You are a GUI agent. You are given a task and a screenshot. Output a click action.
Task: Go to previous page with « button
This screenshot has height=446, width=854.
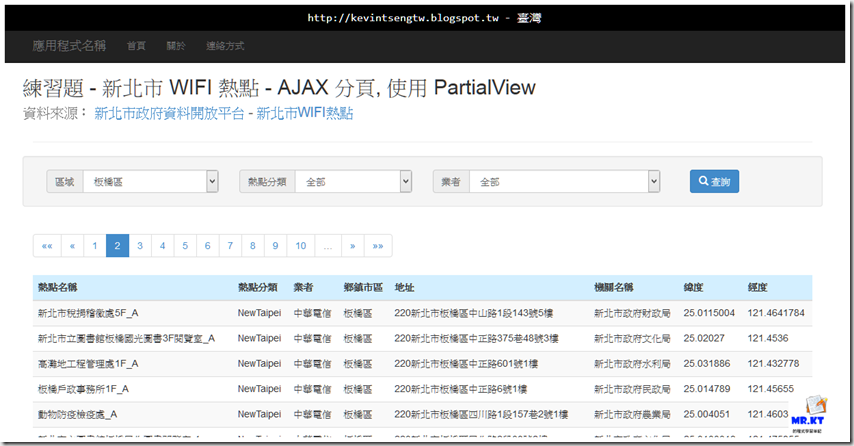(x=72, y=246)
